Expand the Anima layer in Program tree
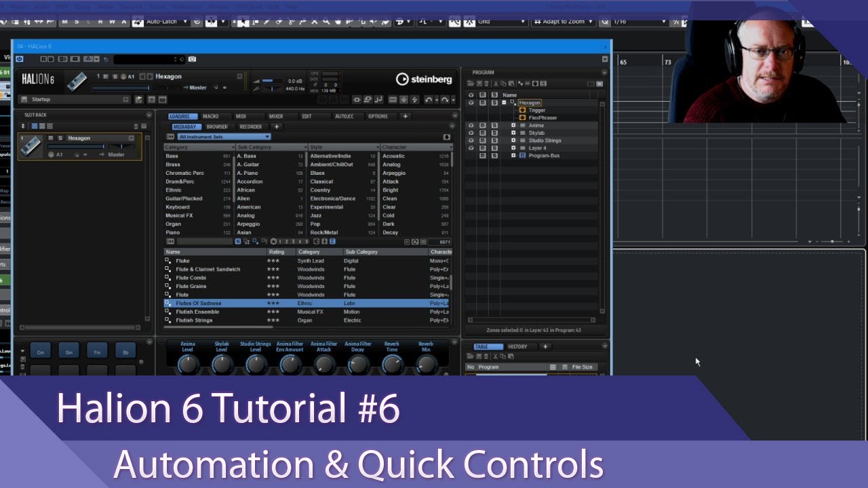The width and height of the screenshot is (868, 488). pyautogui.click(x=513, y=125)
